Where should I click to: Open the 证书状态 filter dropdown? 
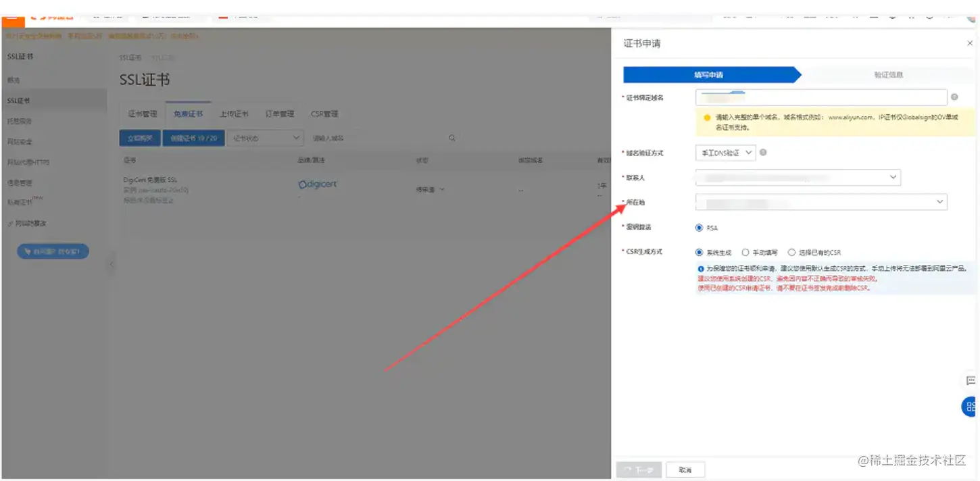point(265,137)
